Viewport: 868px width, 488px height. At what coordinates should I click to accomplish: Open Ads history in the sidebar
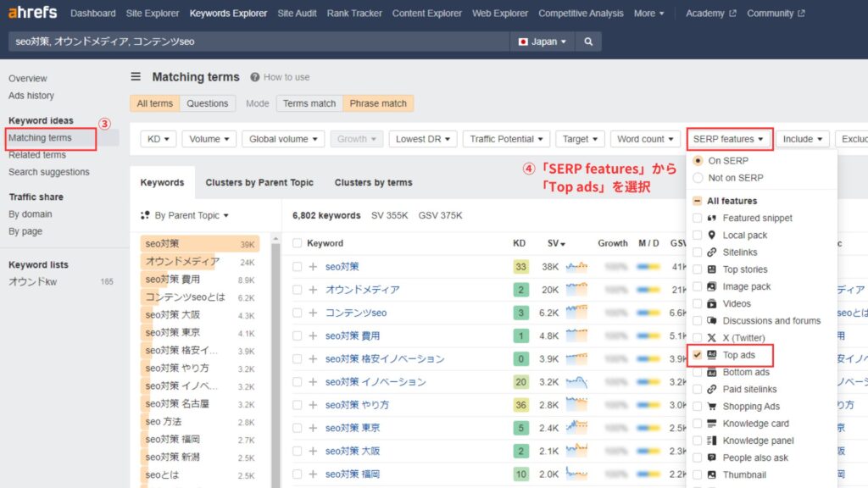[31, 96]
